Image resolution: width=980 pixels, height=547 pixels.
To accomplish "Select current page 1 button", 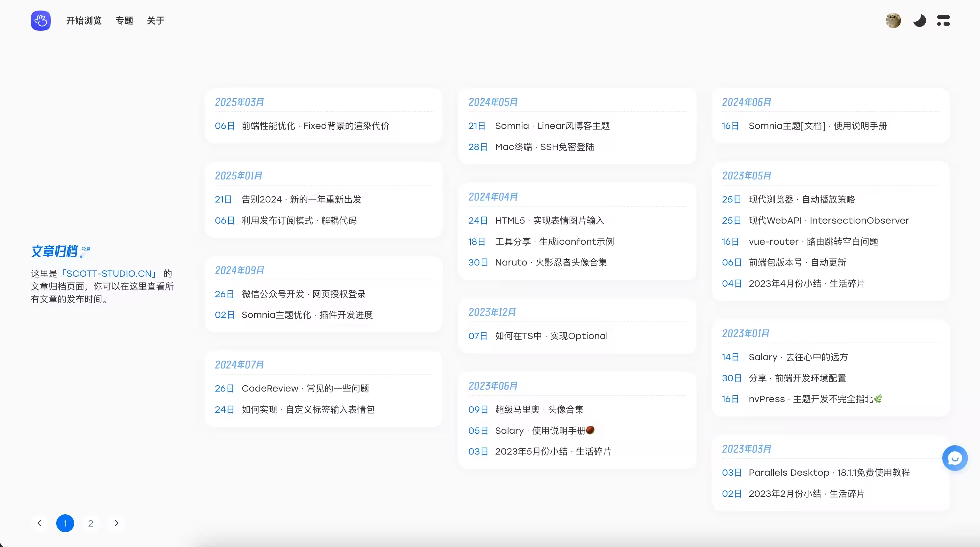I will [x=65, y=523].
